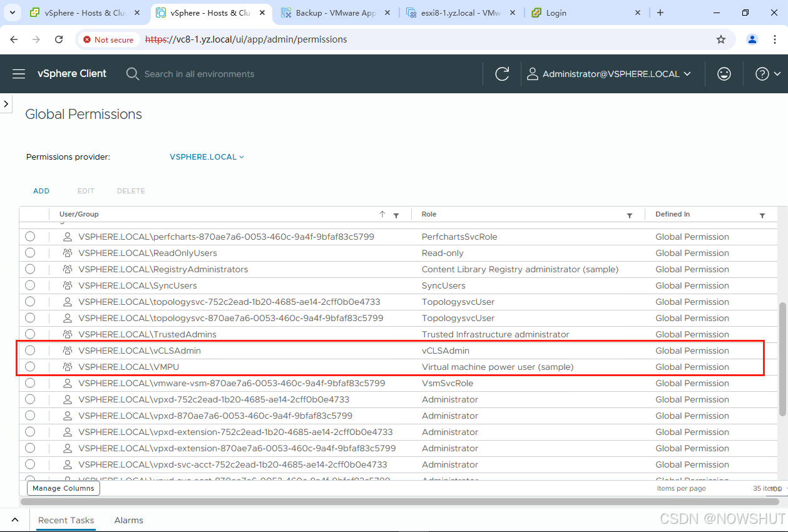Image resolution: width=788 pixels, height=532 pixels.
Task: Sort by the User/Group column arrow
Action: (382, 214)
